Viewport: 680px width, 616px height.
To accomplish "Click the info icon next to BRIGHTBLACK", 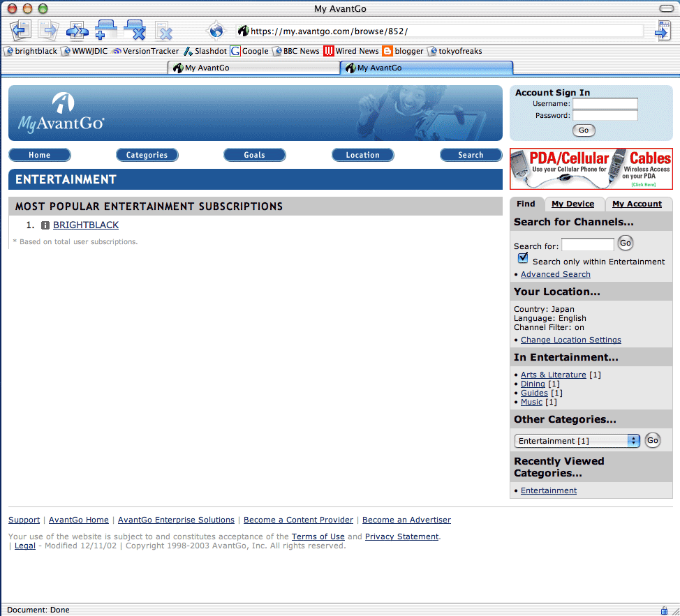I will (45, 225).
